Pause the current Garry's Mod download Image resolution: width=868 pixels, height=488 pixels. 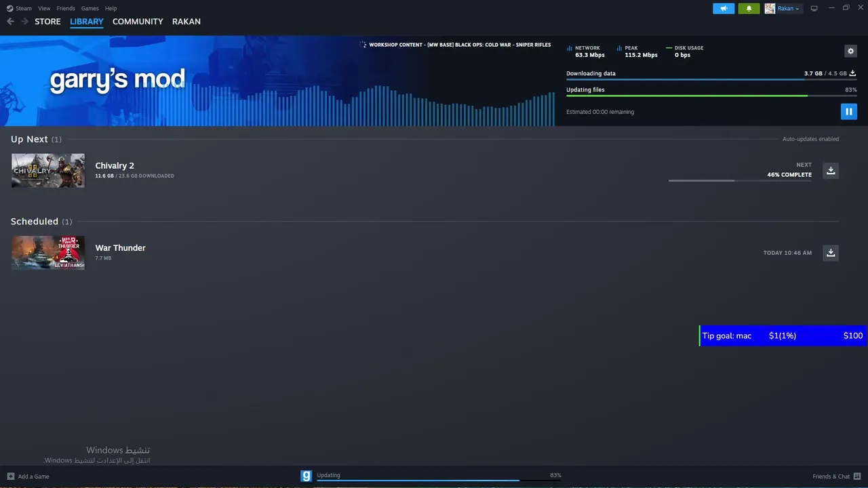848,112
